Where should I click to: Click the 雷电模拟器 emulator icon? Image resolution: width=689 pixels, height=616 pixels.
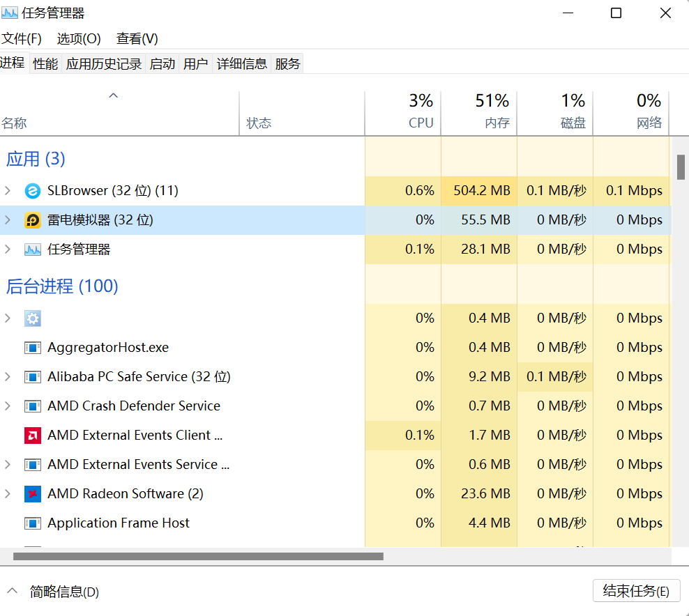pos(33,220)
